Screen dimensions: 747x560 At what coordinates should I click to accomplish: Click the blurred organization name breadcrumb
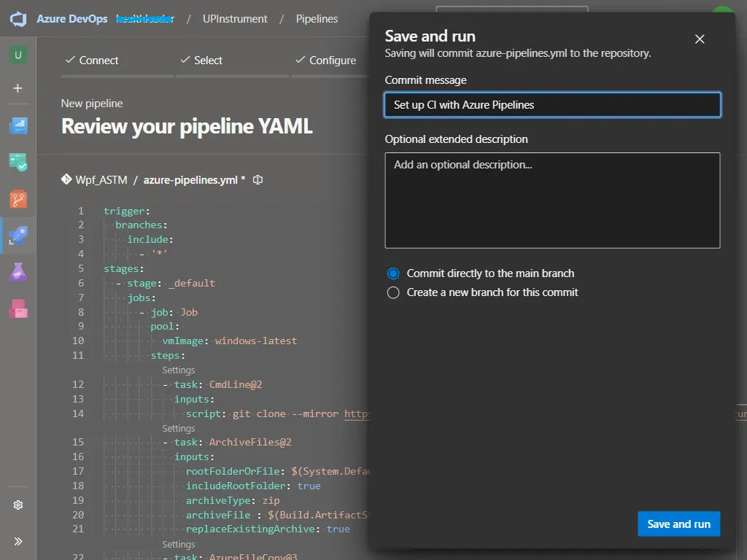pyautogui.click(x=145, y=19)
